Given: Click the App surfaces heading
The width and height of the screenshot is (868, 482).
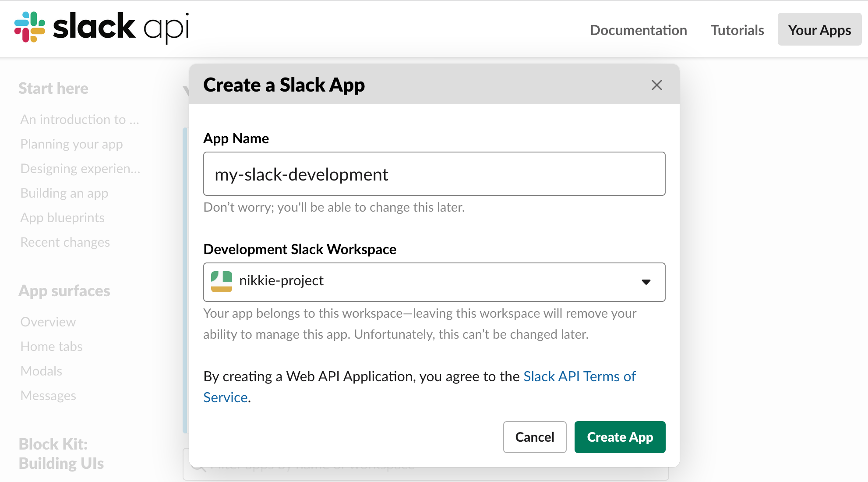Looking at the screenshot, I should 64,291.
